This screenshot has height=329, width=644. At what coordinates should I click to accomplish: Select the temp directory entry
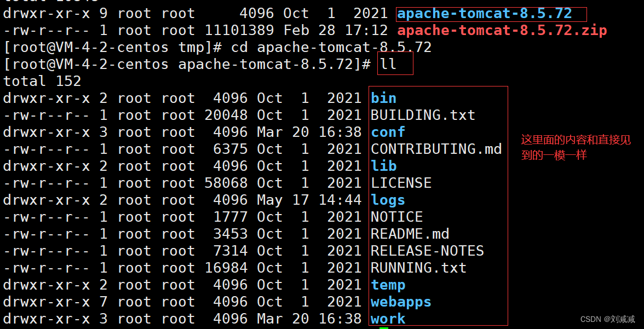[388, 285]
